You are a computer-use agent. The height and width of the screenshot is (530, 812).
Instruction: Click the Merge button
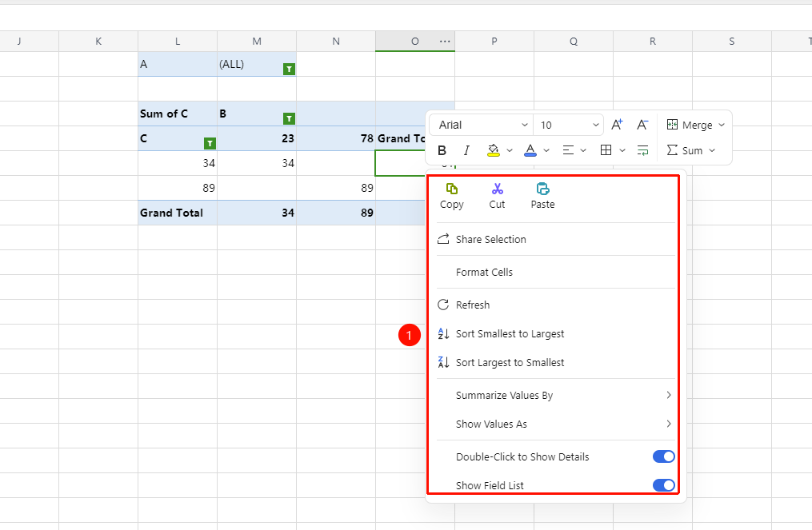click(695, 125)
